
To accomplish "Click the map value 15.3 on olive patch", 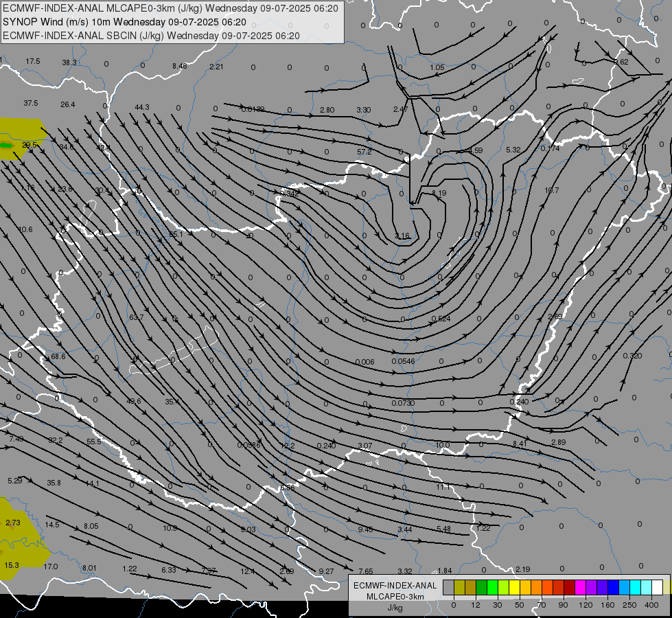I will click(x=12, y=565).
